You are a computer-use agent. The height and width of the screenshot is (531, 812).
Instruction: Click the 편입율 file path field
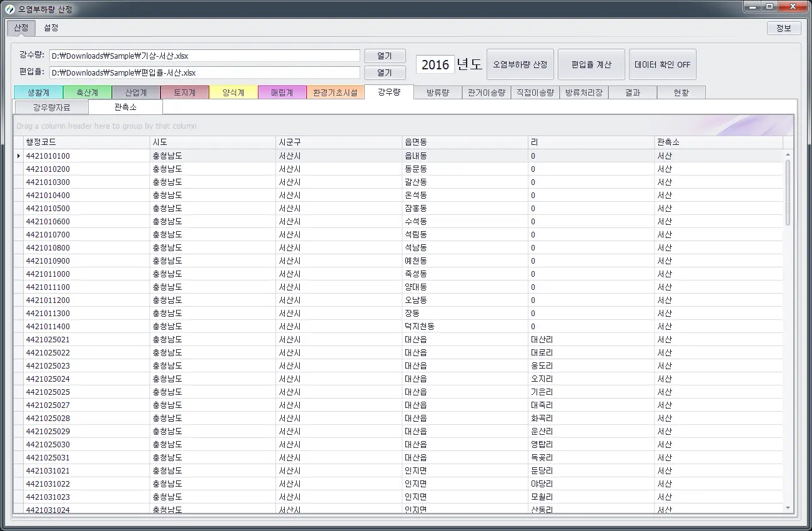coord(205,72)
